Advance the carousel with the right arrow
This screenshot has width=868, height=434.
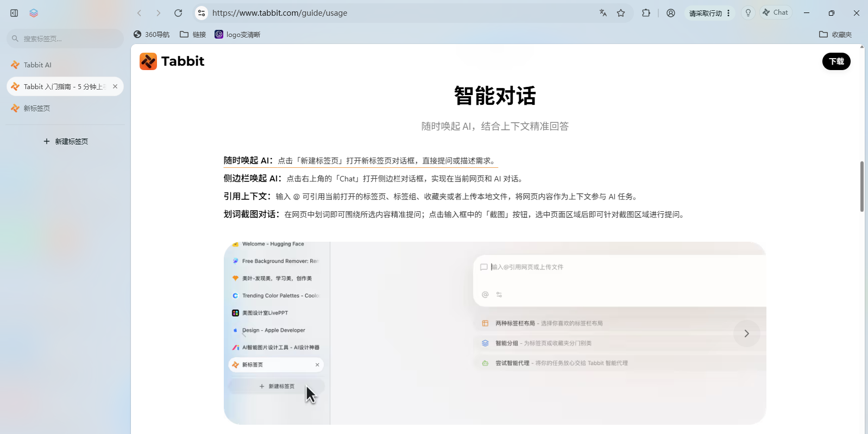pos(747,334)
